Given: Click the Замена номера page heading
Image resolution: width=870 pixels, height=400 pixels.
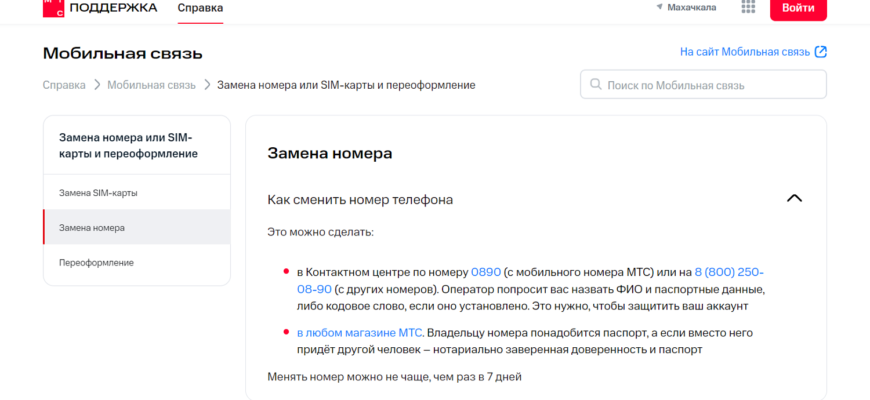Looking at the screenshot, I should coord(330,154).
